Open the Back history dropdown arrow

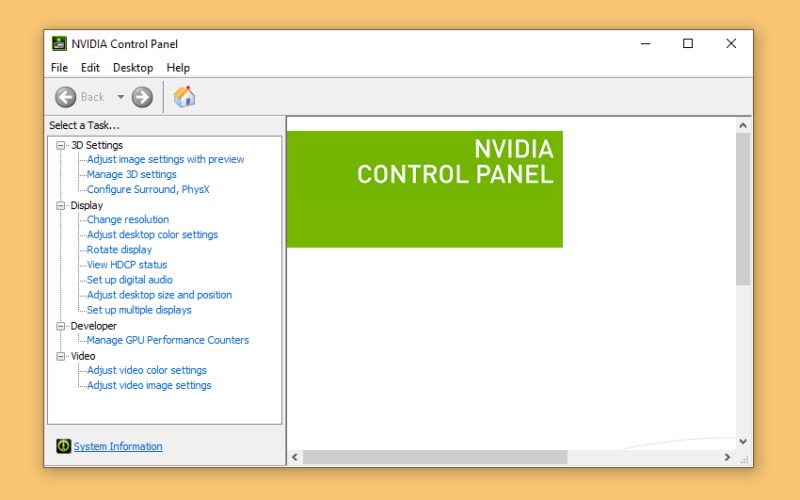[x=120, y=97]
